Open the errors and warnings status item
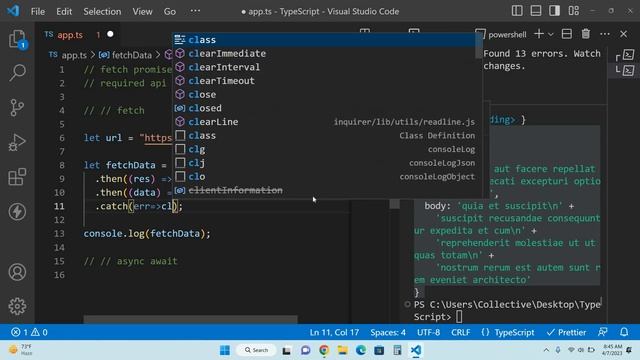The image size is (640, 360). pos(29,332)
